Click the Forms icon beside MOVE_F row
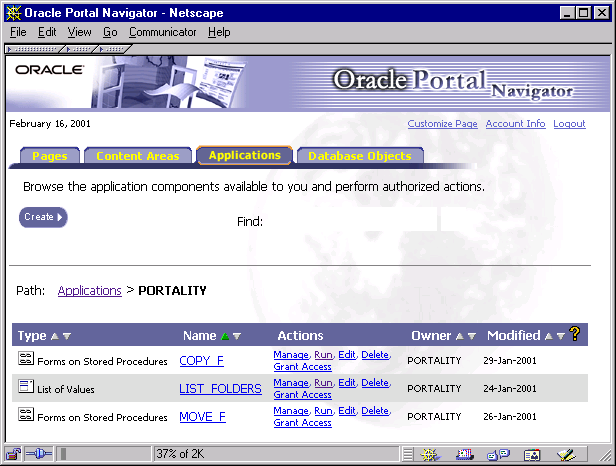 click(x=26, y=415)
